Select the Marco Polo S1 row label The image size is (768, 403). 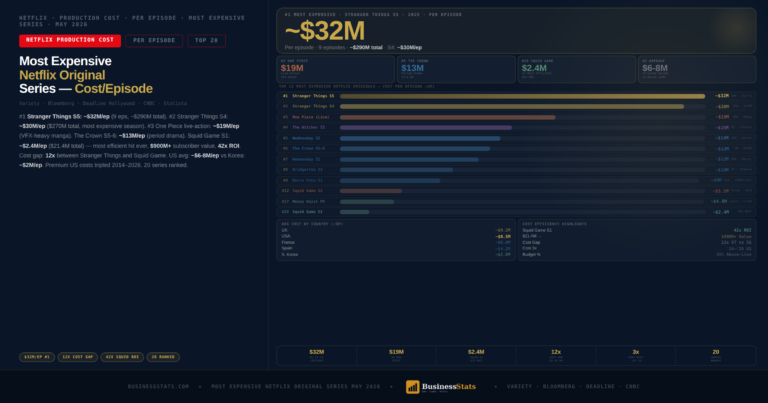tap(308, 180)
